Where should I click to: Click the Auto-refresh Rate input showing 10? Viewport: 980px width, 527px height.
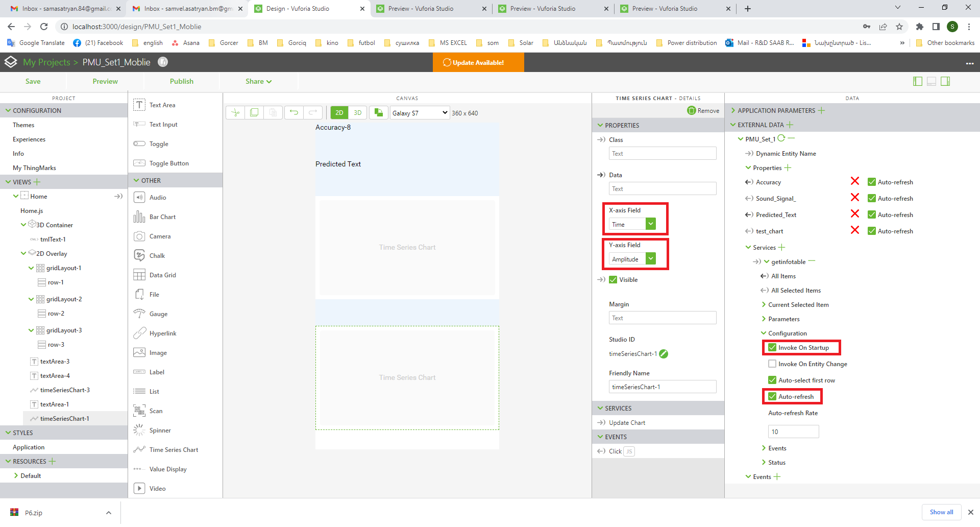793,432
